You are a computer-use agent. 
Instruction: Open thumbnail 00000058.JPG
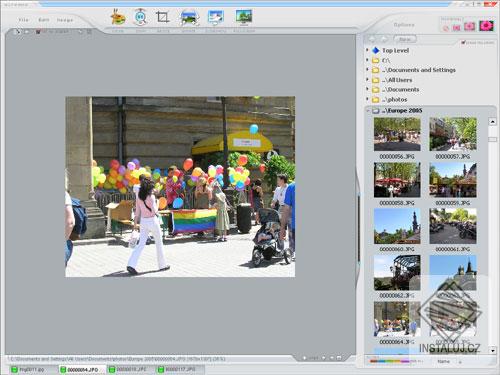[397, 180]
